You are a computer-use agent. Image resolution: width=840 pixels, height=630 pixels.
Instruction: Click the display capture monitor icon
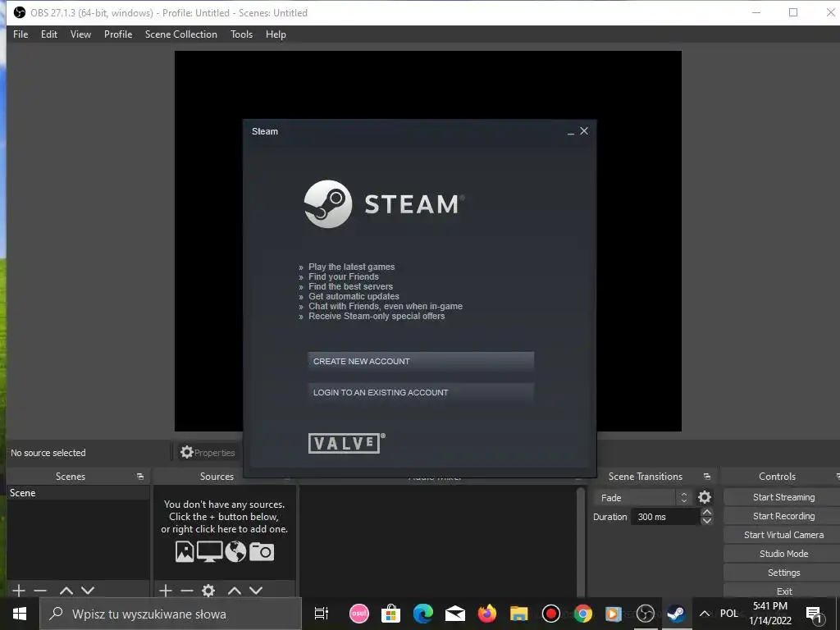pyautogui.click(x=209, y=551)
